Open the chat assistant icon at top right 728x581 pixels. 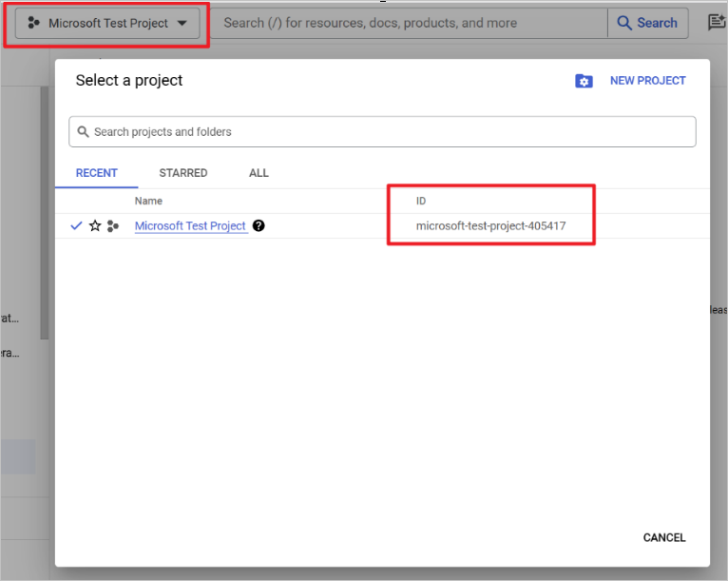pos(717,22)
